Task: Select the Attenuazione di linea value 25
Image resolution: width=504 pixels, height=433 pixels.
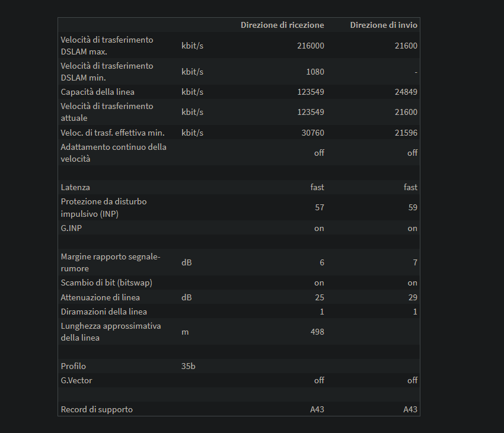Action: coord(320,297)
